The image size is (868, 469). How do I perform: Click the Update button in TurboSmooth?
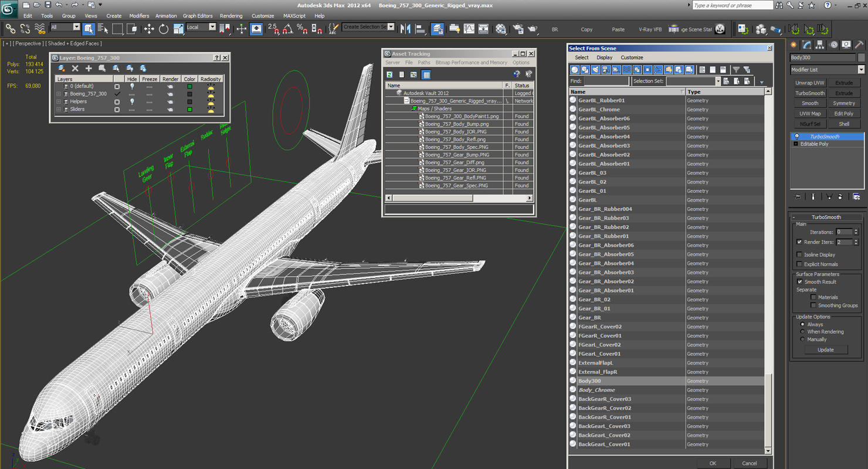825,350
